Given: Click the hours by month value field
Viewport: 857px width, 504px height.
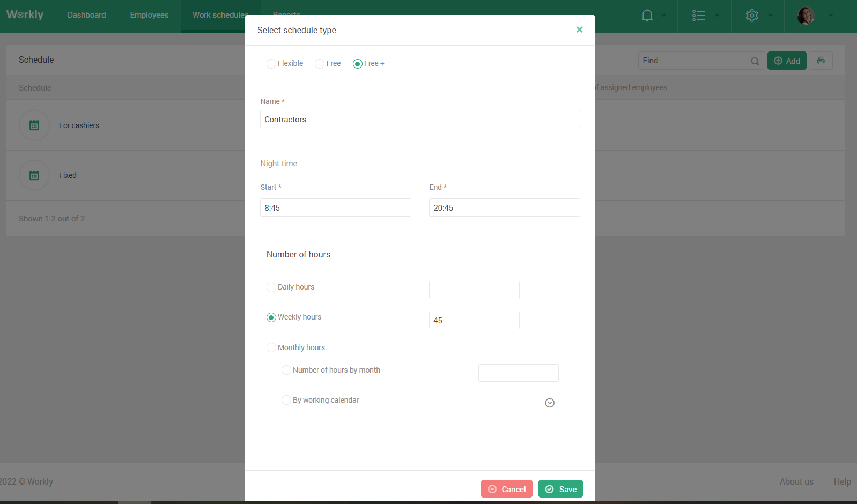Looking at the screenshot, I should point(519,373).
